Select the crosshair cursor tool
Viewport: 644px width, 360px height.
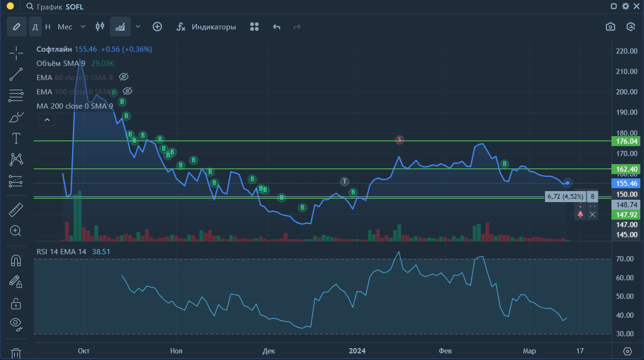point(16,53)
